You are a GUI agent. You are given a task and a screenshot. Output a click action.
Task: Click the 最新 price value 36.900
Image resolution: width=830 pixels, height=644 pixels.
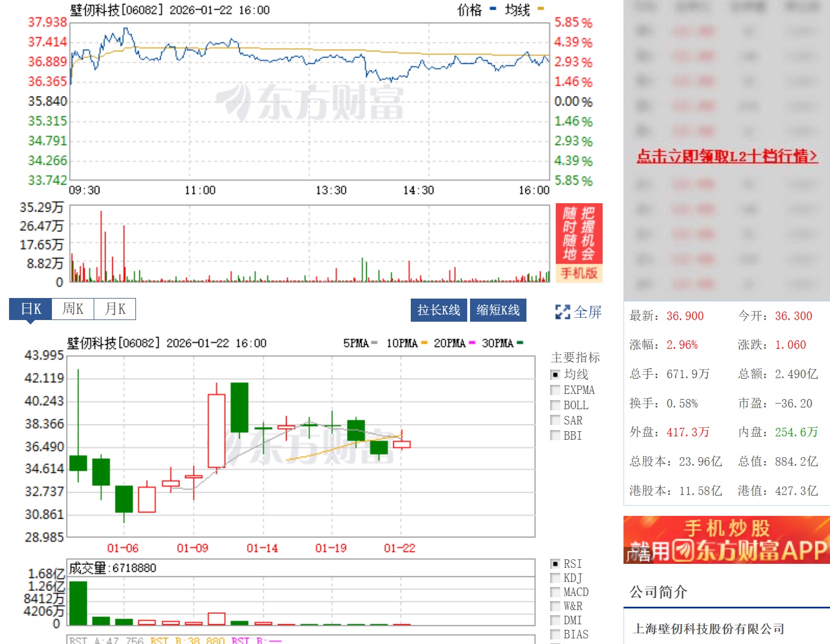click(685, 316)
